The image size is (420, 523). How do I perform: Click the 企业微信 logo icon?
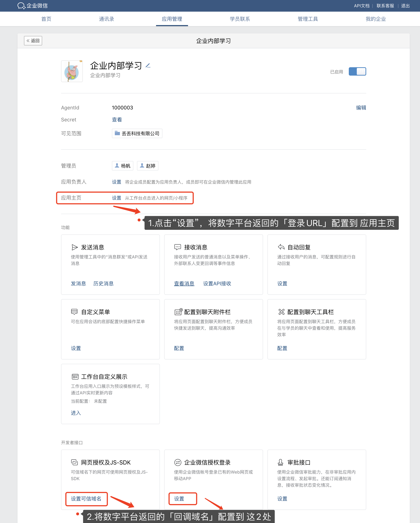tap(21, 6)
